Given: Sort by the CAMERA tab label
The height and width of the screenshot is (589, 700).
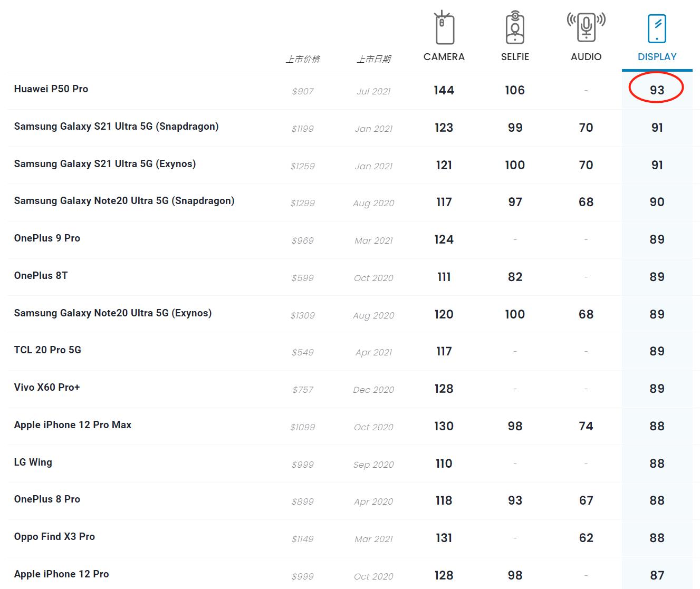Looking at the screenshot, I should click(x=444, y=57).
